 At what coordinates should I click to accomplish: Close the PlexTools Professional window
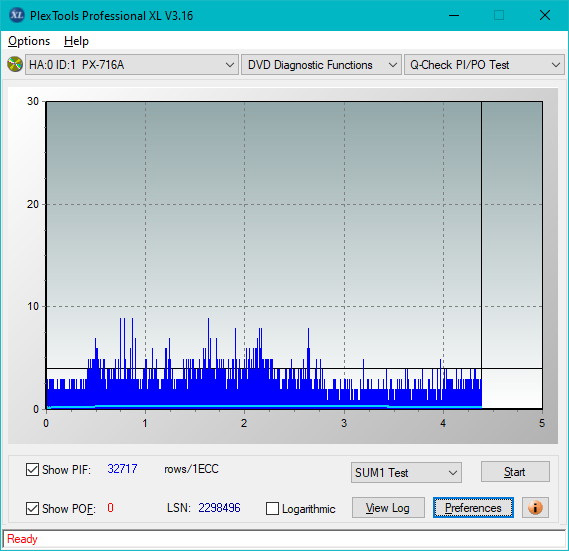pos(545,15)
